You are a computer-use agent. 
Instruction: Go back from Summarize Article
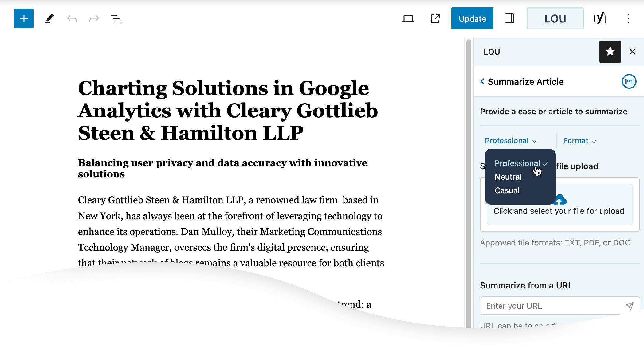point(482,81)
